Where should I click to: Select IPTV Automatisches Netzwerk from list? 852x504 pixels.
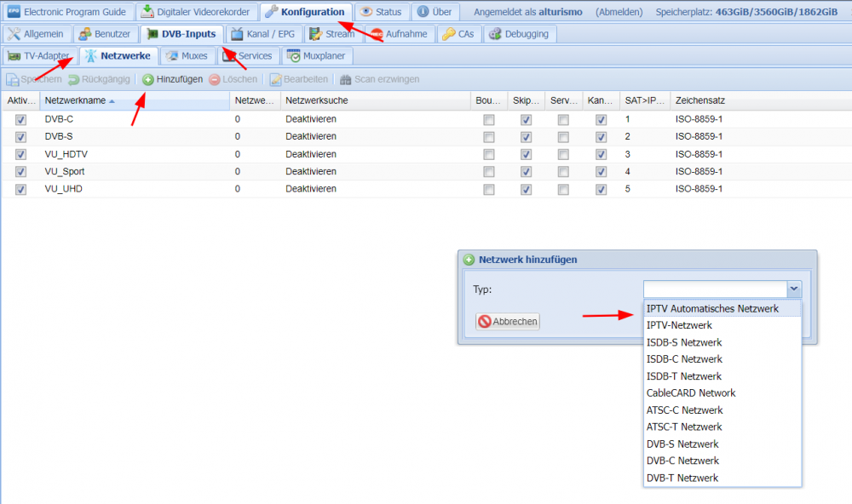tap(722, 308)
